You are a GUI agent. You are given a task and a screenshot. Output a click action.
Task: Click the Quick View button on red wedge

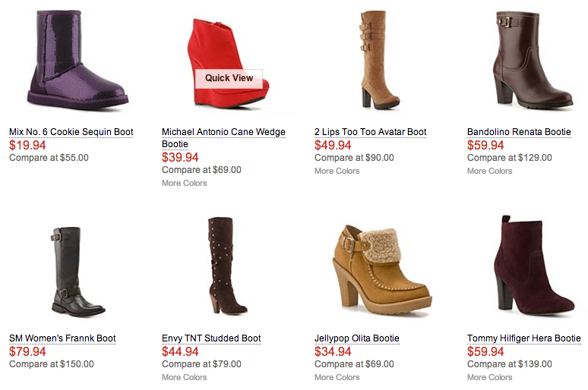(229, 78)
